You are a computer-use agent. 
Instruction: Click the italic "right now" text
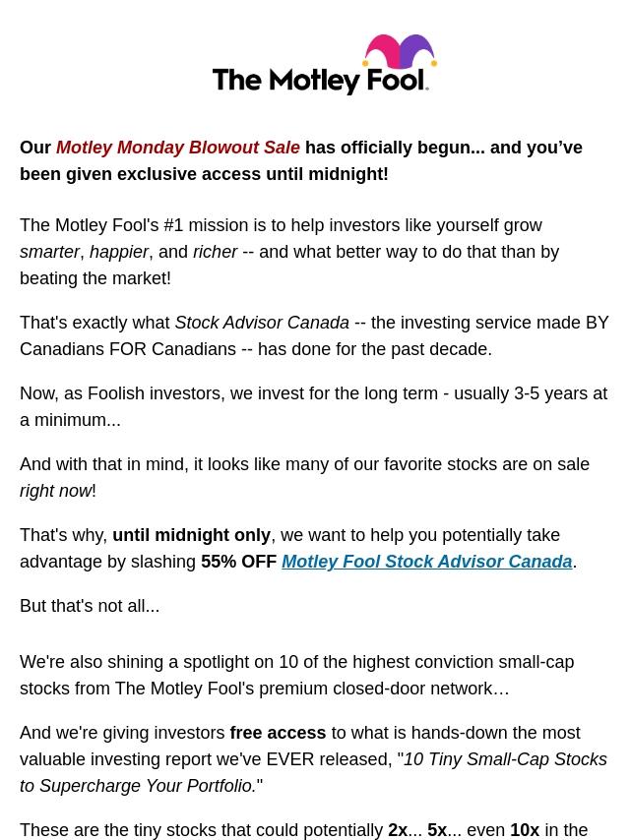pyautogui.click(x=55, y=491)
